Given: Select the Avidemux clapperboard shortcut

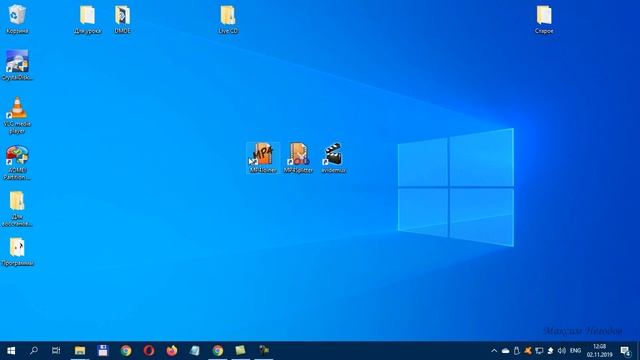Looking at the screenshot, I should coord(333,158).
